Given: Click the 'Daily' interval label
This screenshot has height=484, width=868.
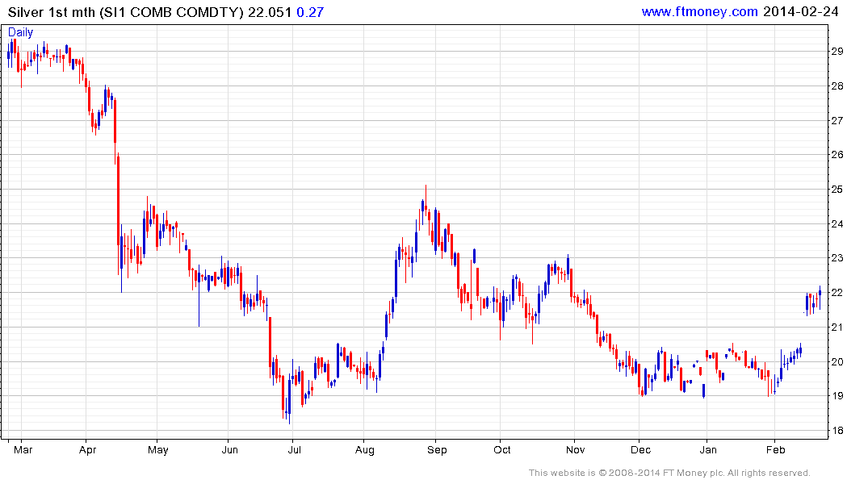Looking at the screenshot, I should [20, 32].
